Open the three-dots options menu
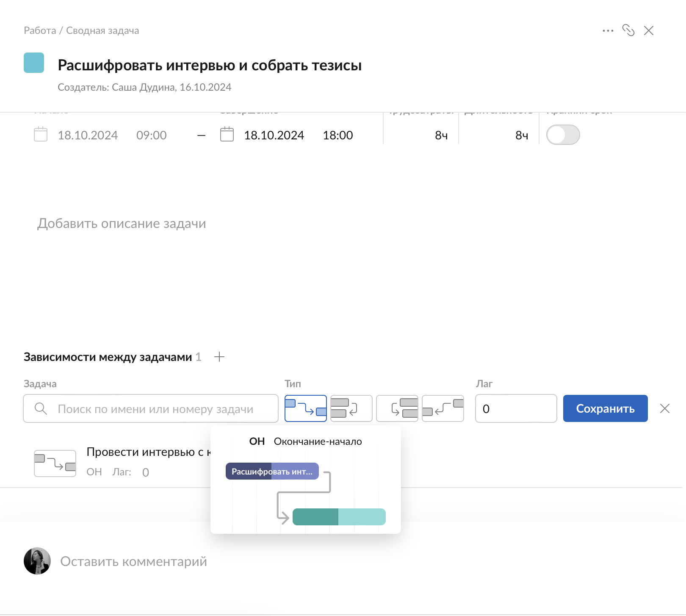 click(608, 30)
